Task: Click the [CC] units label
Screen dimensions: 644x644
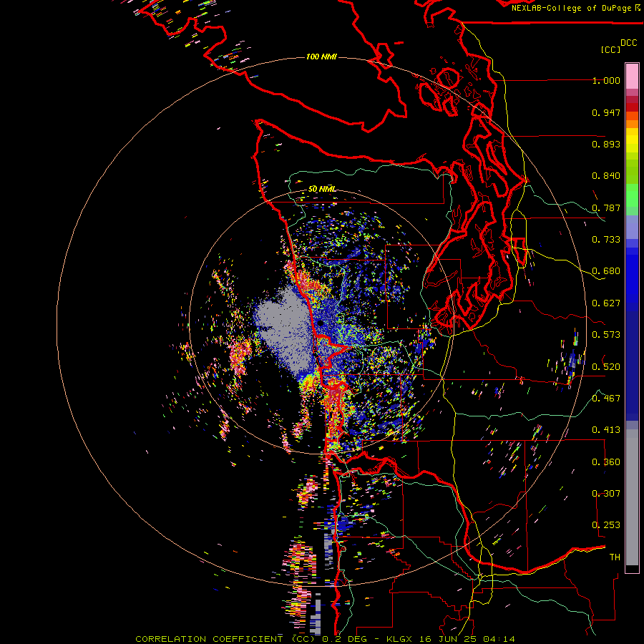Action: (610, 49)
